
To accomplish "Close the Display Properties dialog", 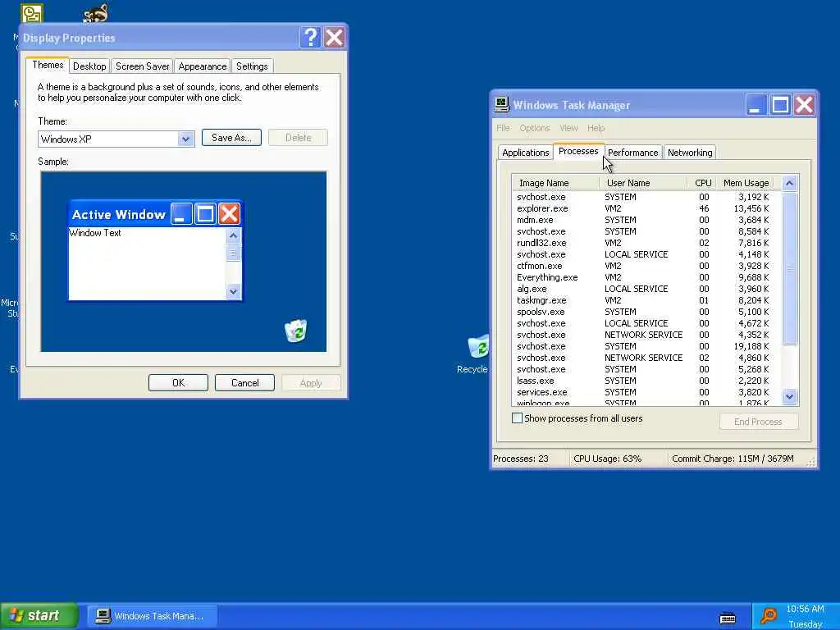I will (335, 38).
